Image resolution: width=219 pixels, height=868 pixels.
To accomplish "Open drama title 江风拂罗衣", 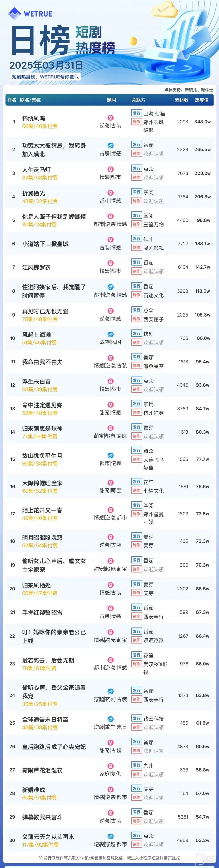I will coord(36,267).
